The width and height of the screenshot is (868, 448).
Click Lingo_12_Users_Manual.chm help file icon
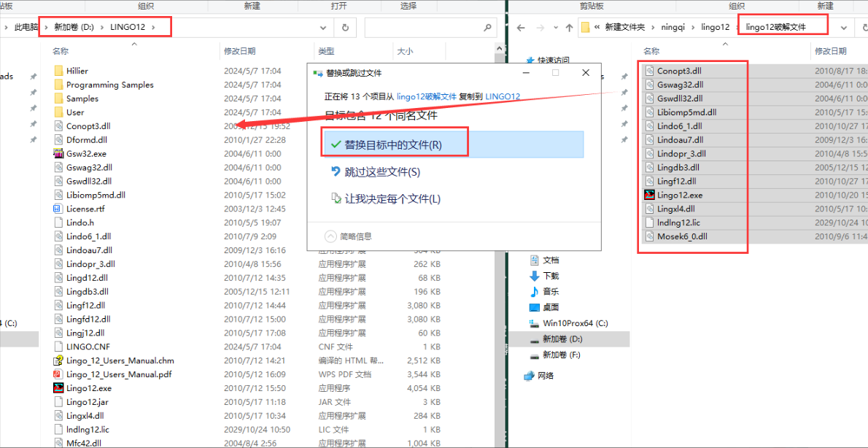coord(58,360)
